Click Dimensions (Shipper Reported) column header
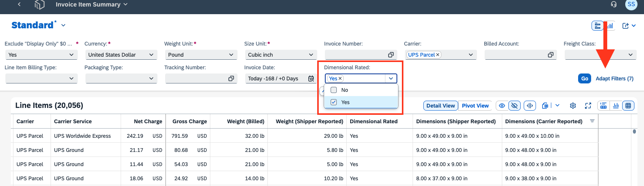 point(457,121)
